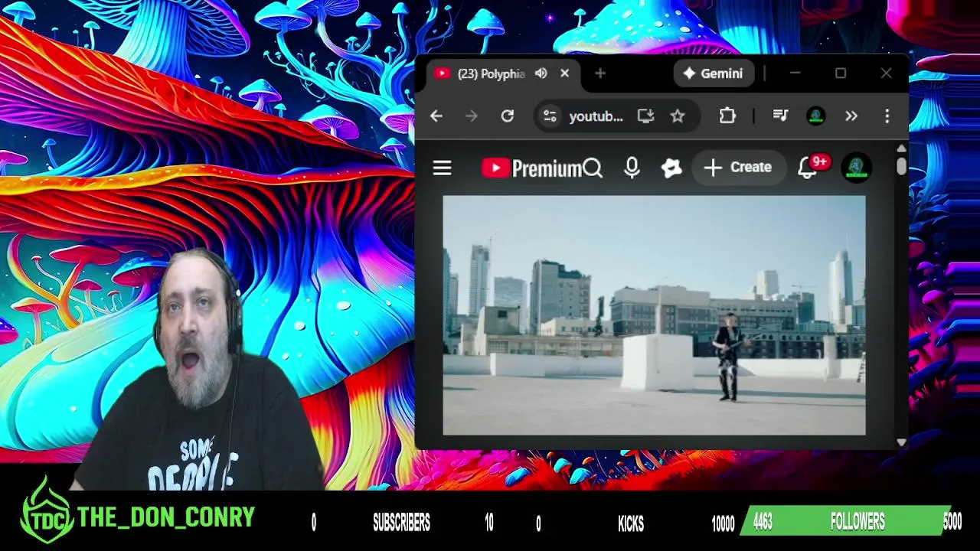980x551 pixels.
Task: Click the YouTube Premium logo
Action: pos(532,168)
